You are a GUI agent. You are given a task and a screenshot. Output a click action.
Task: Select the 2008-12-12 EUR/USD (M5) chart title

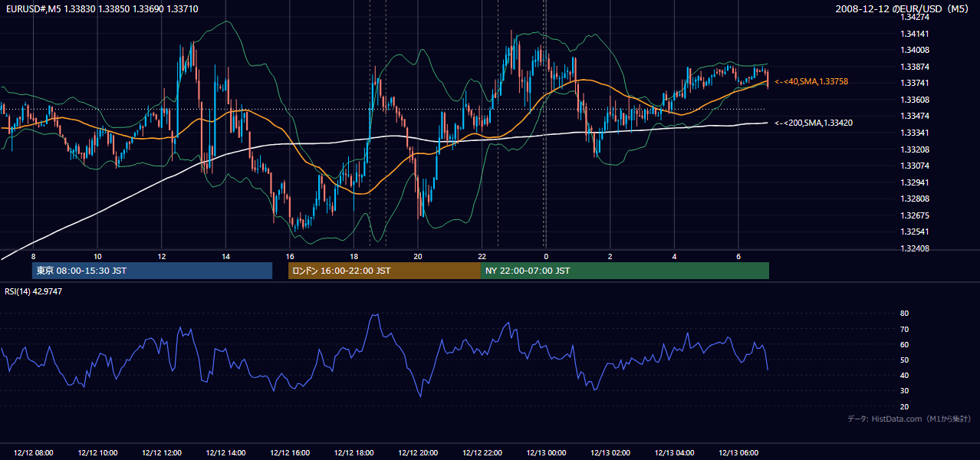(903, 8)
